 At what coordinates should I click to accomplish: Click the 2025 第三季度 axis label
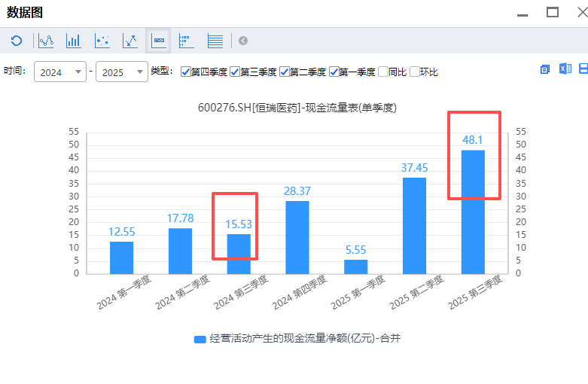[475, 292]
